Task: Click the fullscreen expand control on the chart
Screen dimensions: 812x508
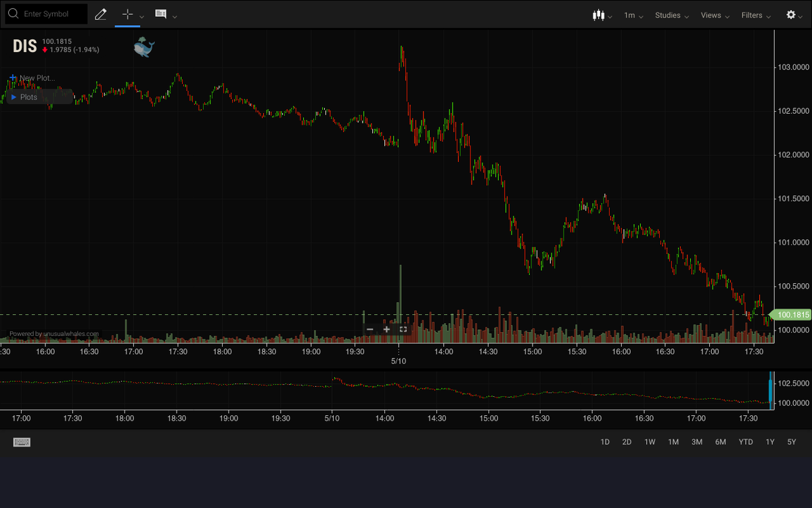Action: pos(403,329)
